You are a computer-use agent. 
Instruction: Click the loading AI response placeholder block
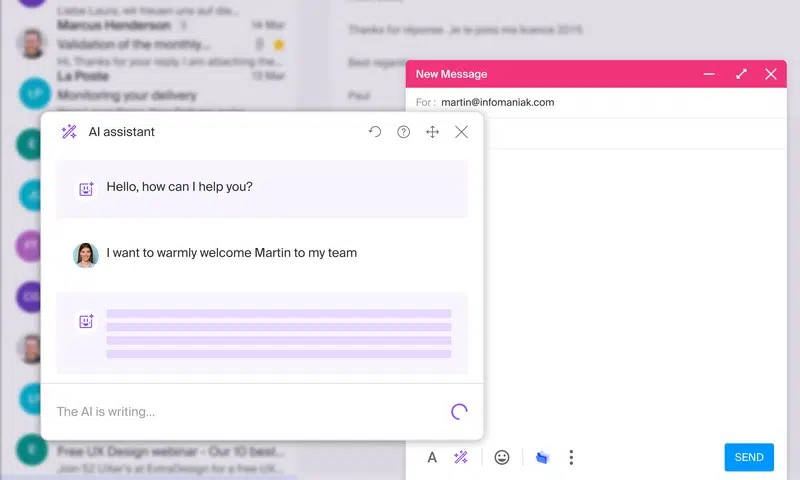[x=262, y=333]
